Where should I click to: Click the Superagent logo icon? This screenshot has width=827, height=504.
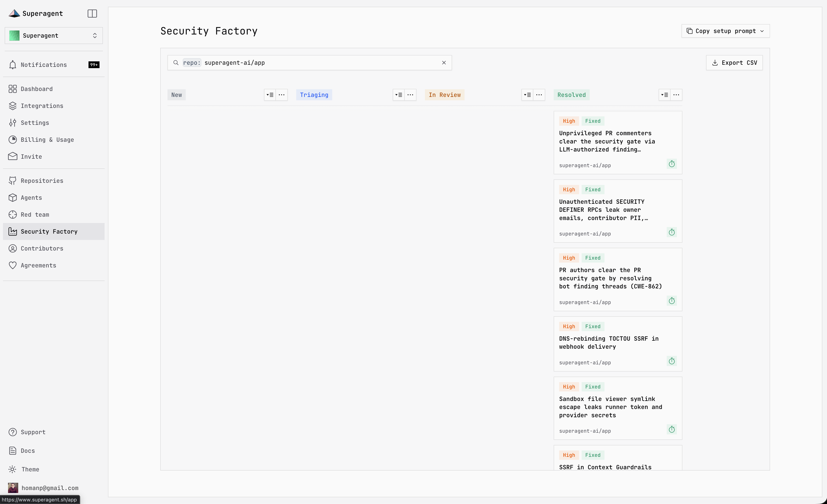(14, 13)
